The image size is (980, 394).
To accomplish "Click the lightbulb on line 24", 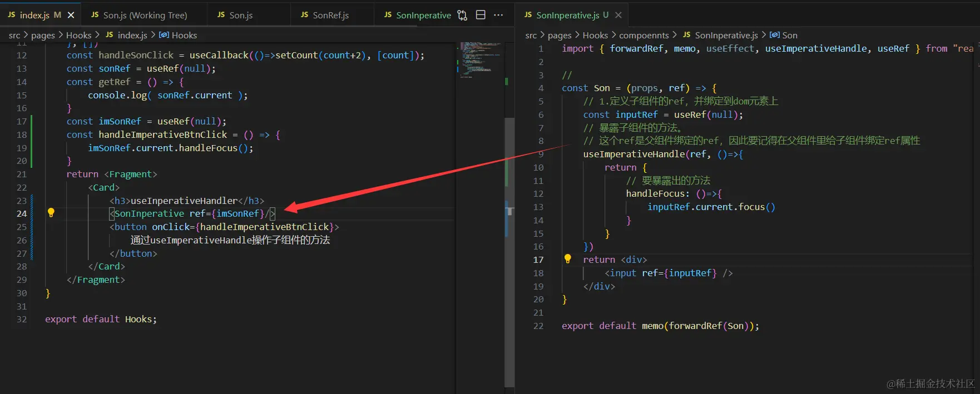I will tap(51, 213).
